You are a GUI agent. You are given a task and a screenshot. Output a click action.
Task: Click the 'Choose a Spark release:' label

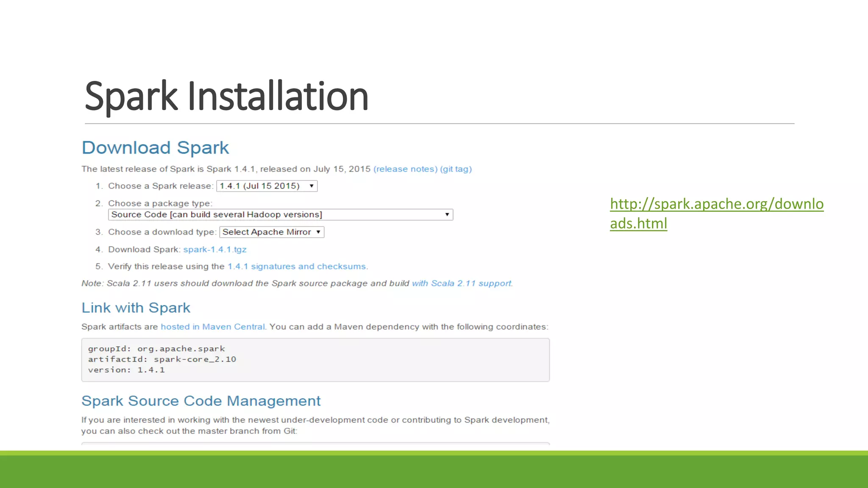[x=161, y=186]
